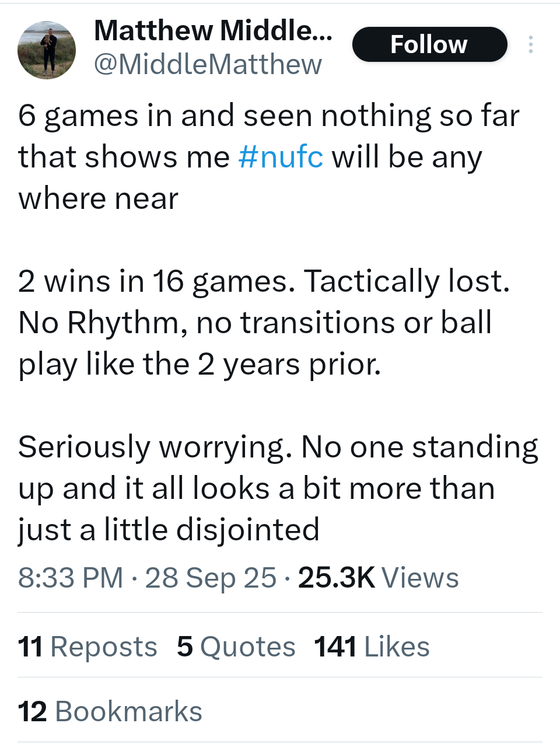Open the three-dot more options menu

click(x=530, y=44)
